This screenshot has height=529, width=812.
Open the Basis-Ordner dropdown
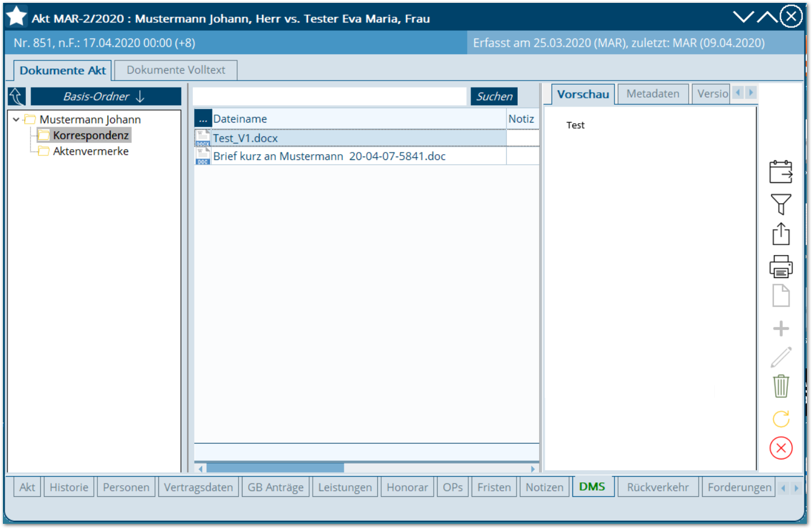pos(106,96)
